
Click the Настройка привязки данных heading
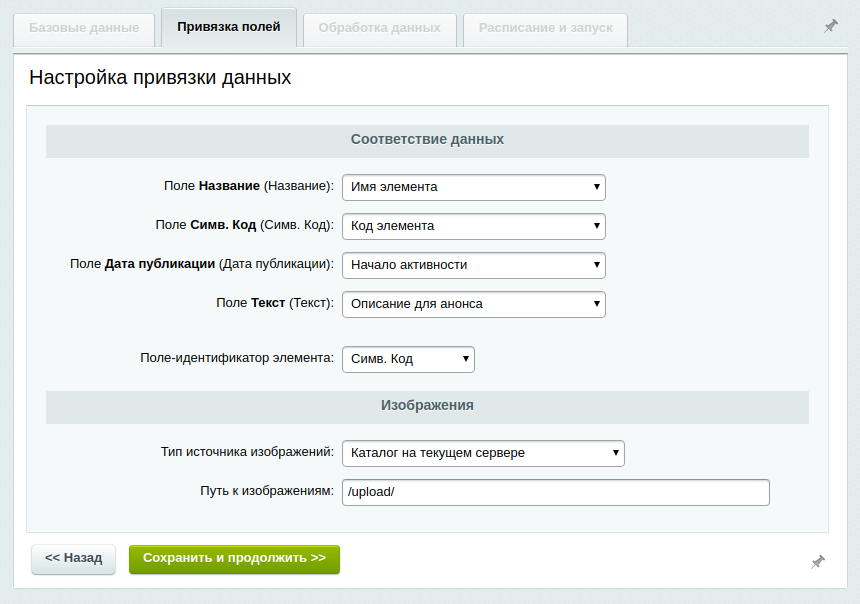(160, 77)
